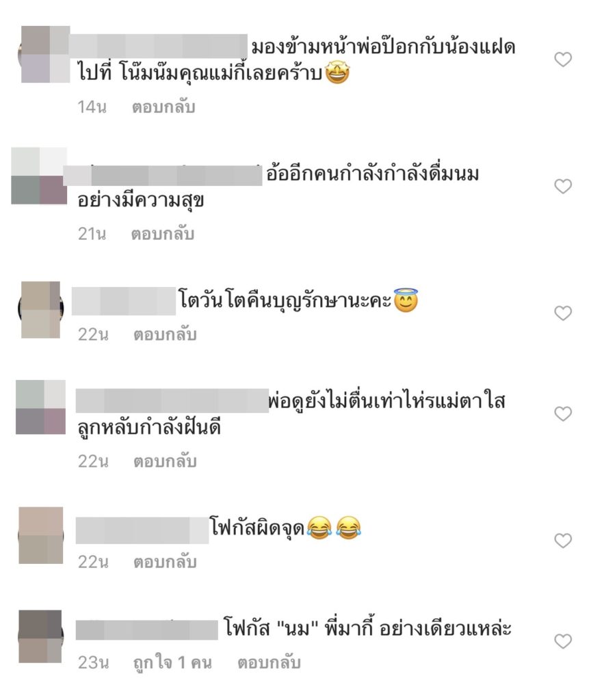604x700 pixels.
Task: Open avatar beside โฟกัสผิดจุด comment
Action: [x=40, y=535]
